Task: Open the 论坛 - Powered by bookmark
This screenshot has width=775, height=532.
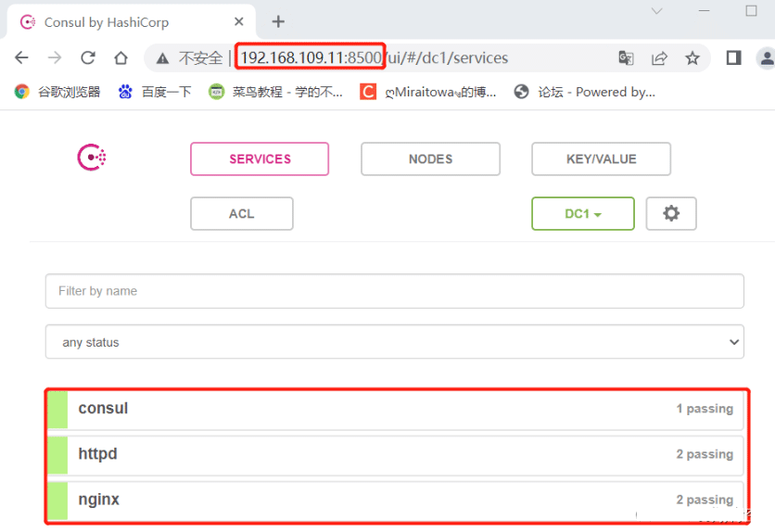Action: point(585,92)
